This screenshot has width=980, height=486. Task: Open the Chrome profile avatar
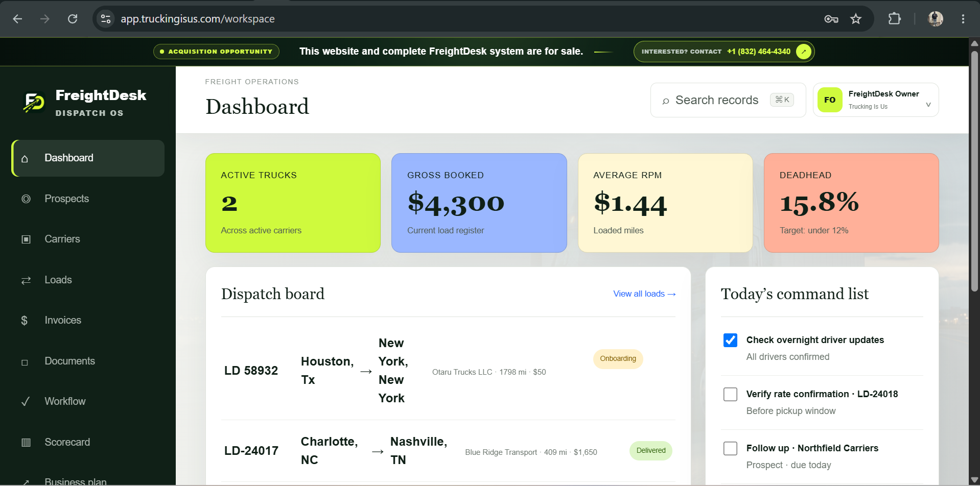936,19
